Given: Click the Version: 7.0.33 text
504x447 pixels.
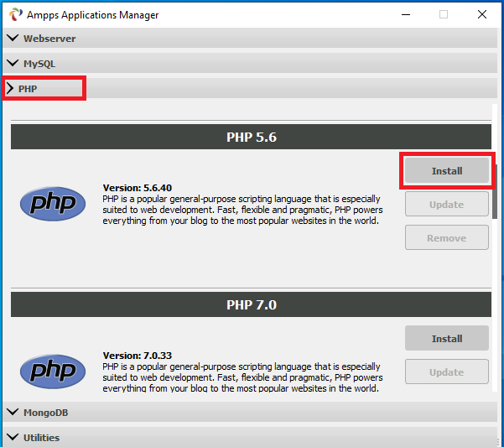Looking at the screenshot, I should tap(138, 356).
